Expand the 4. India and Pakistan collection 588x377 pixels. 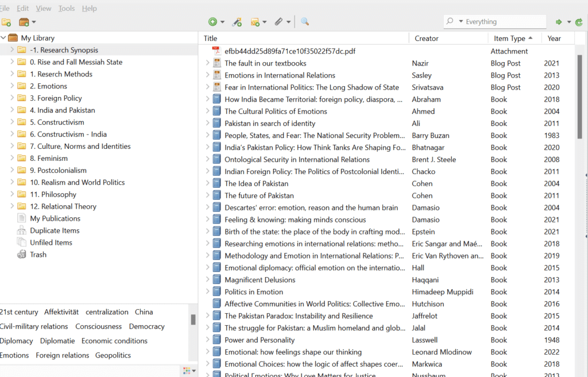tap(12, 110)
